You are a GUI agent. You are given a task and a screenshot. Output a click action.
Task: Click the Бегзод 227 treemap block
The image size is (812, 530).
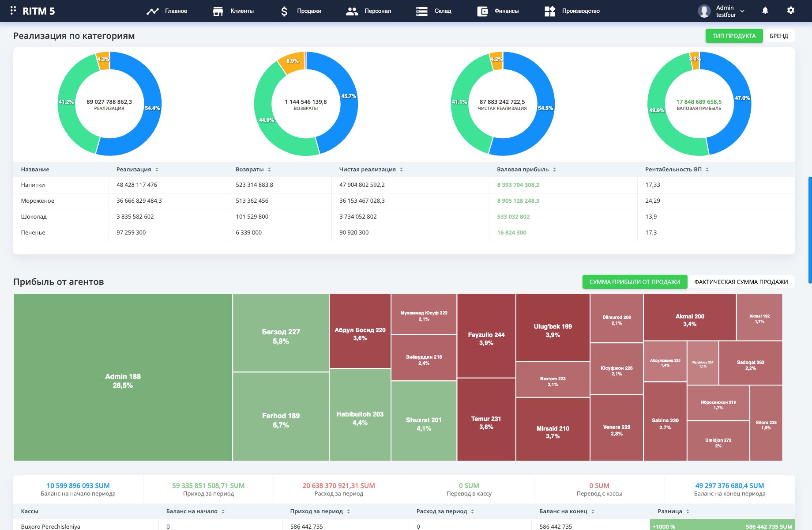click(281, 333)
